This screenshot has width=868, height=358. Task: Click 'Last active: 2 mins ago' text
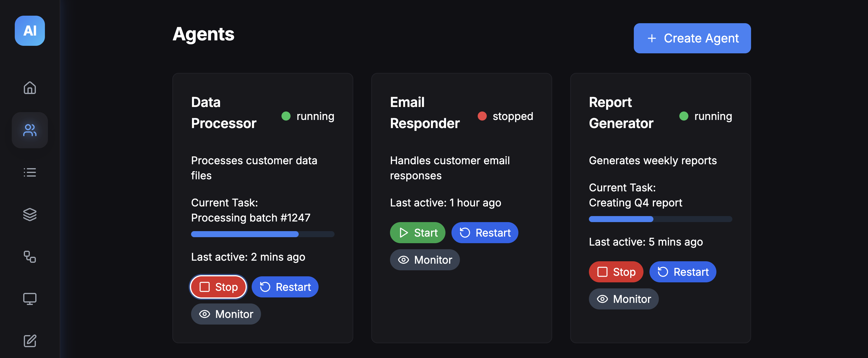pyautogui.click(x=248, y=257)
